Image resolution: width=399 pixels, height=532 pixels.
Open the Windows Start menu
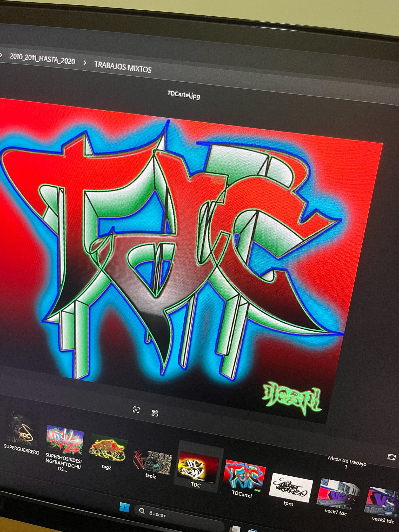[x=124, y=507]
